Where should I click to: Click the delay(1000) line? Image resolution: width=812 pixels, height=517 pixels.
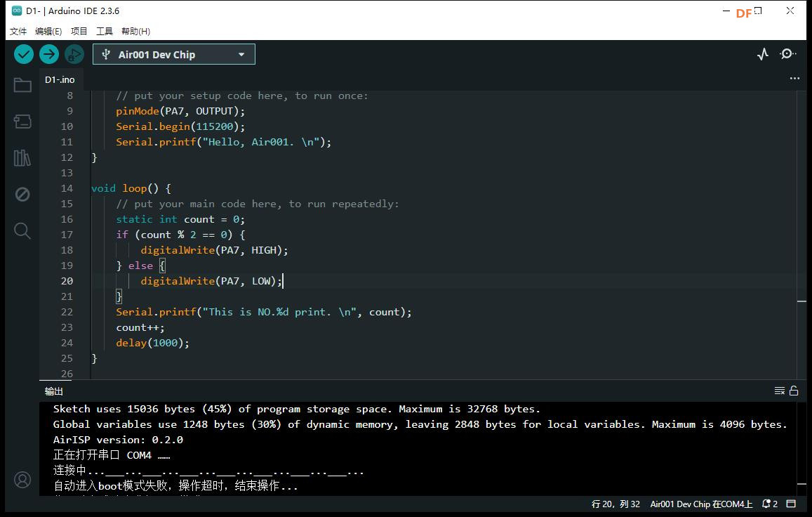(153, 343)
